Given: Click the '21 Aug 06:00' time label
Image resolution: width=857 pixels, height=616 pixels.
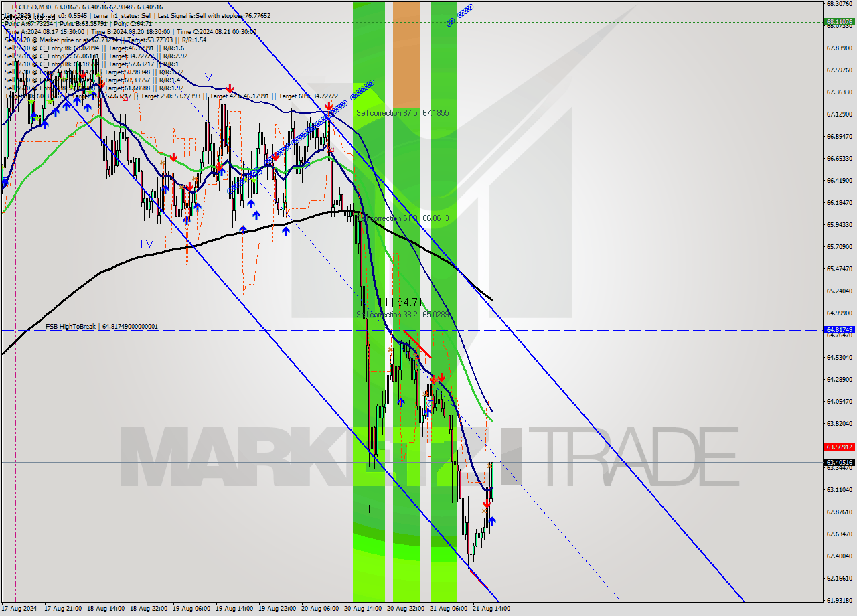Looking at the screenshot, I should pyautogui.click(x=449, y=609).
